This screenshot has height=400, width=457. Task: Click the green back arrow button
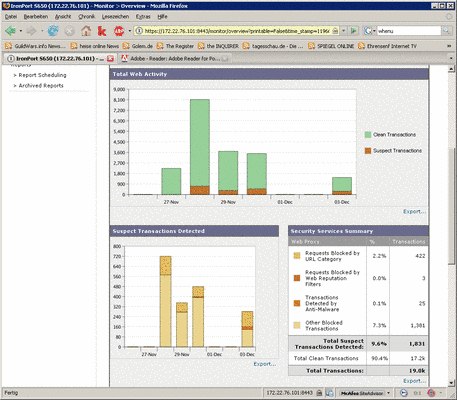[11, 31]
